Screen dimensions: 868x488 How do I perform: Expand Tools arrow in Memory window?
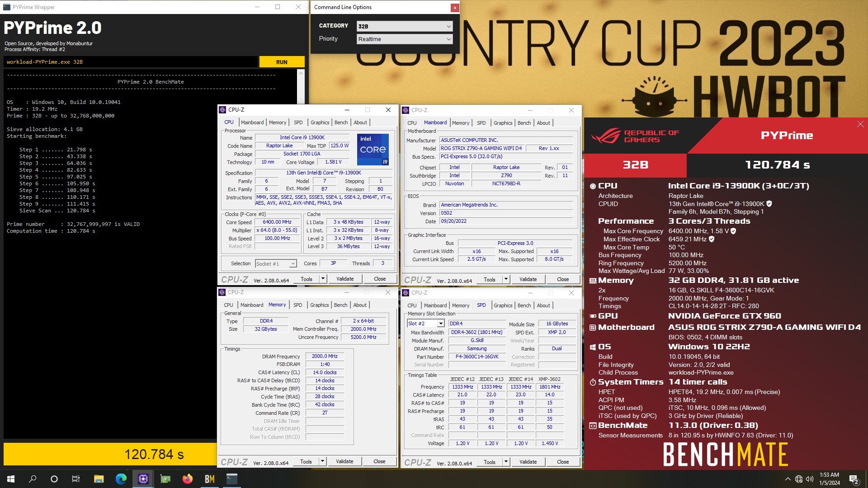point(322,461)
